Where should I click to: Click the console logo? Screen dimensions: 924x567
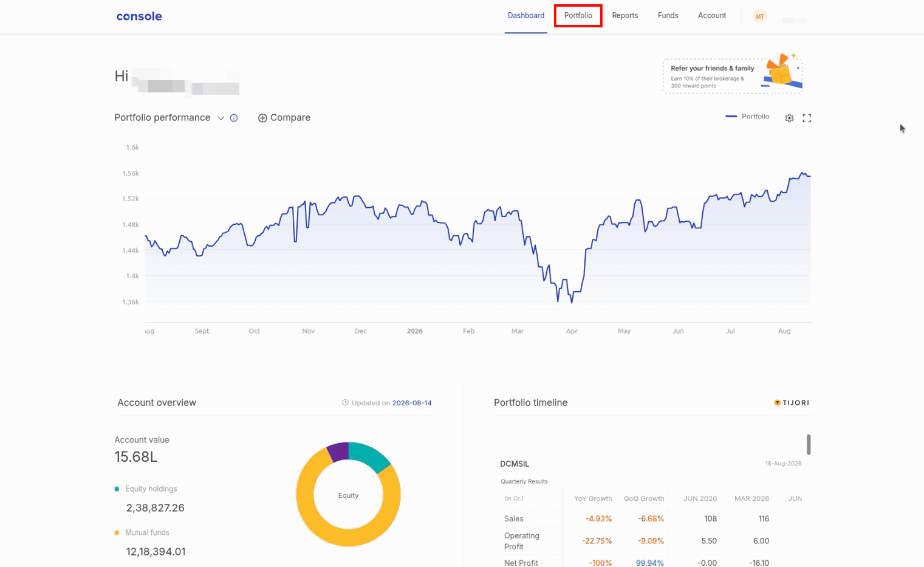click(139, 16)
